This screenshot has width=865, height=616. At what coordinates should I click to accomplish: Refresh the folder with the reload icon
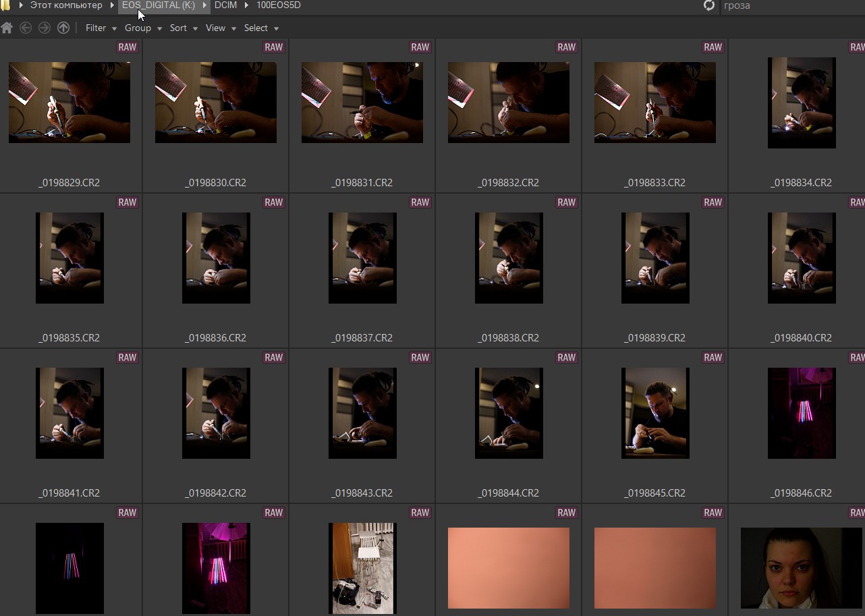pyautogui.click(x=709, y=5)
